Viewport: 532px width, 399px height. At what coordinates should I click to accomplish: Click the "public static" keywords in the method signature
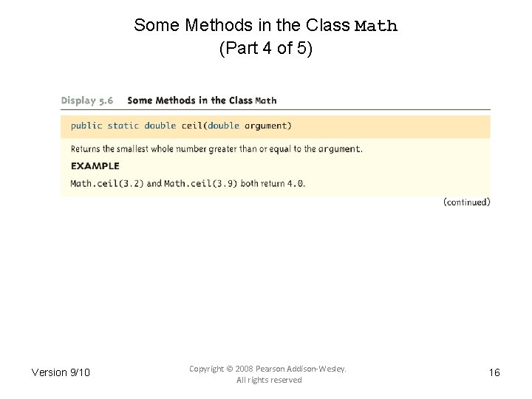105,126
